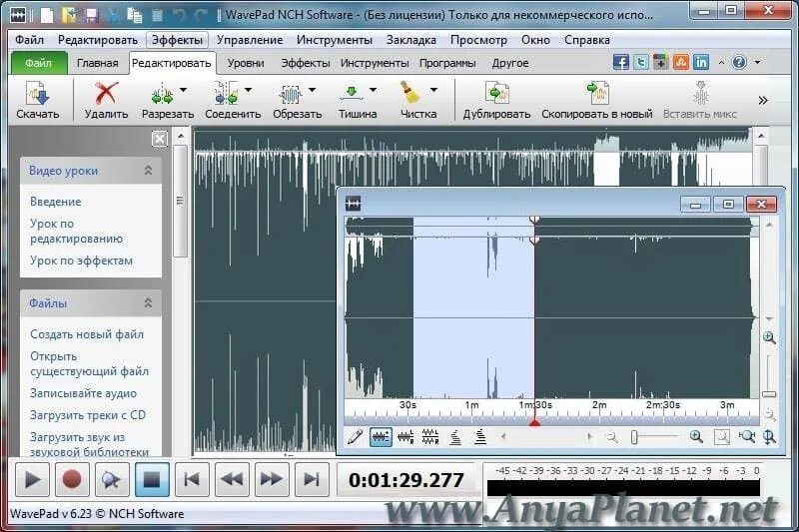Click the Fast Forward button
The height and width of the screenshot is (532, 799).
272,479
